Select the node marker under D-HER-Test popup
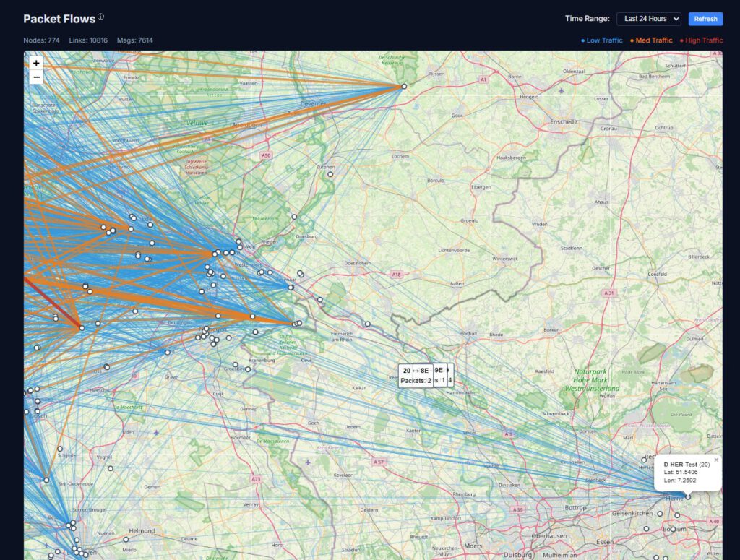740x560 pixels. (688, 496)
